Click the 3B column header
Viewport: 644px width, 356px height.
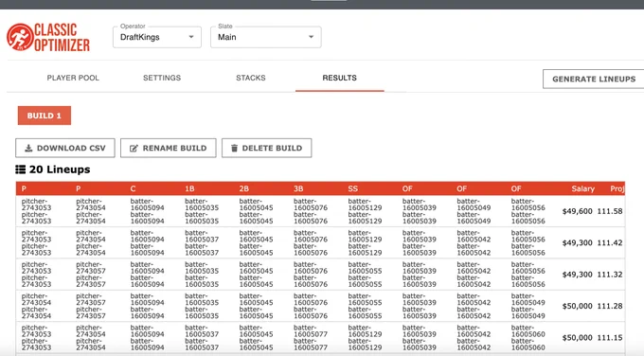coord(298,188)
